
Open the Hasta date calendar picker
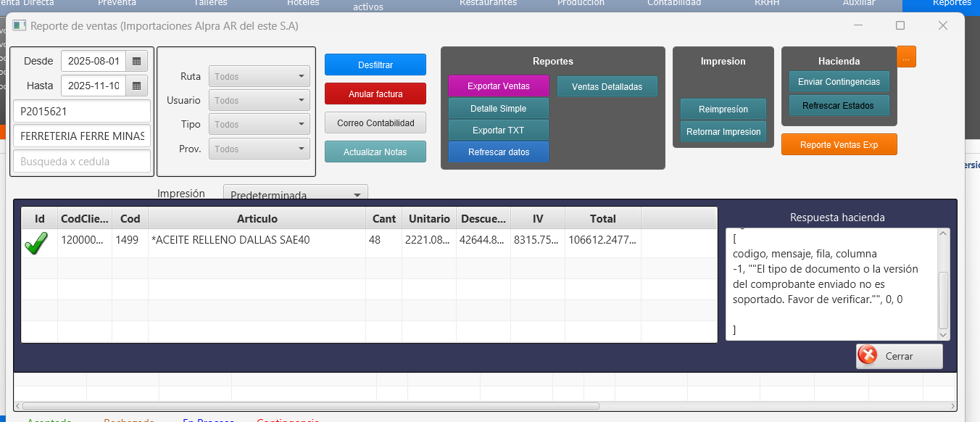(x=136, y=86)
